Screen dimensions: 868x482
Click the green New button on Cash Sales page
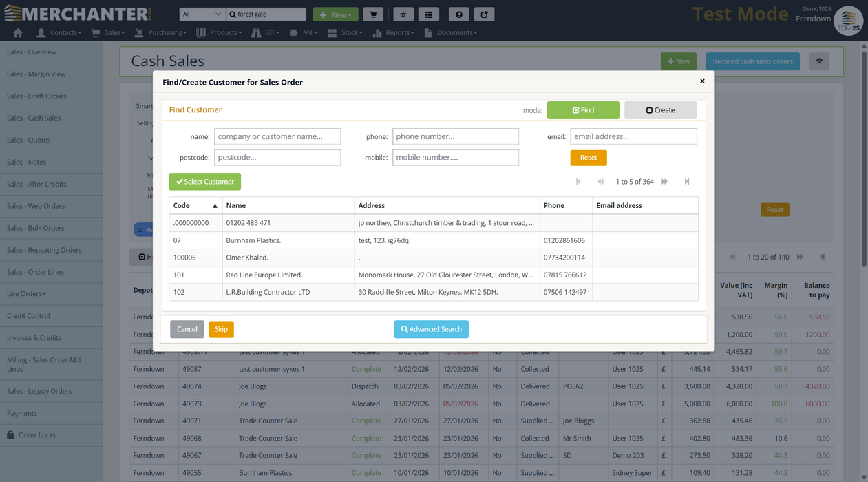click(679, 61)
